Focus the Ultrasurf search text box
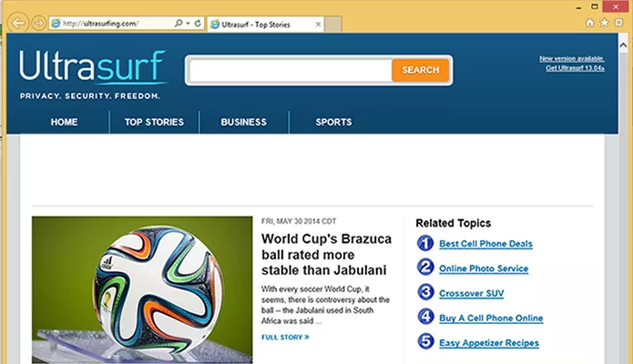The image size is (633, 364). [291, 71]
